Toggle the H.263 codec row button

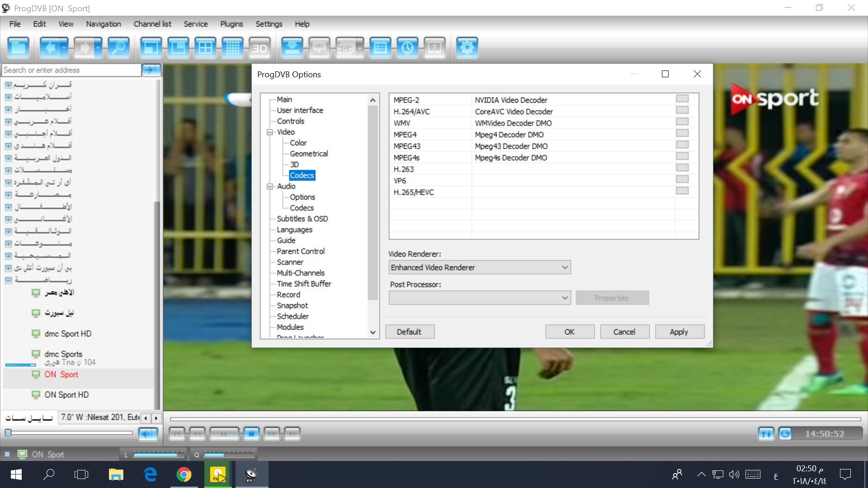coord(682,168)
